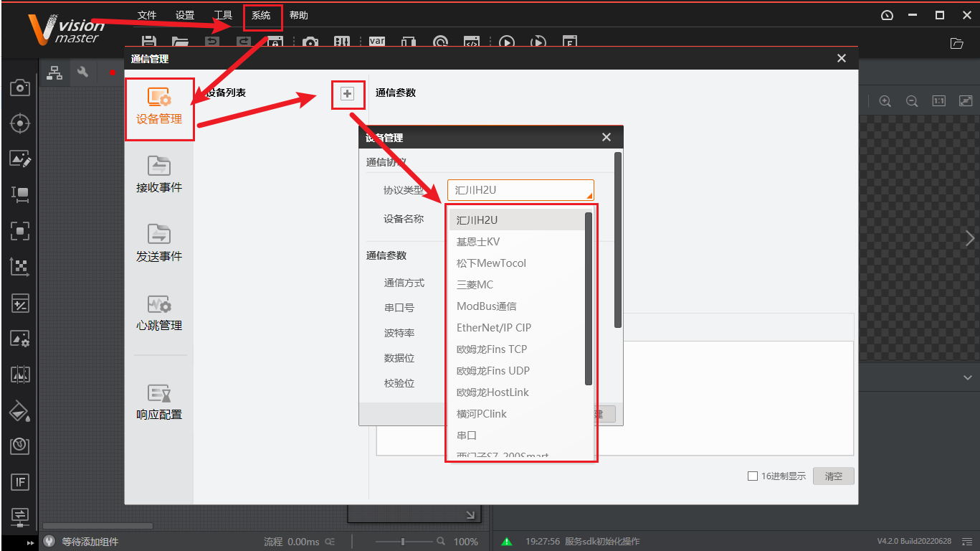This screenshot has height=551, width=980.
Task: Open the 系统 menu
Action: tap(261, 15)
